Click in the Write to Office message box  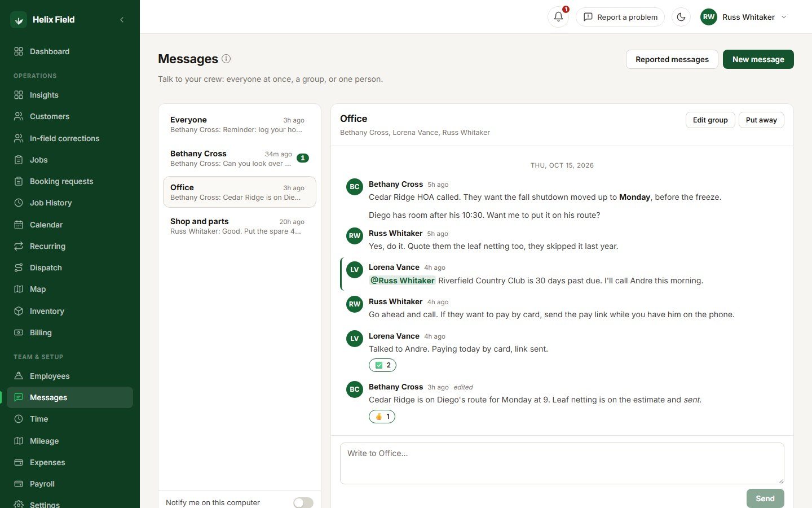562,463
